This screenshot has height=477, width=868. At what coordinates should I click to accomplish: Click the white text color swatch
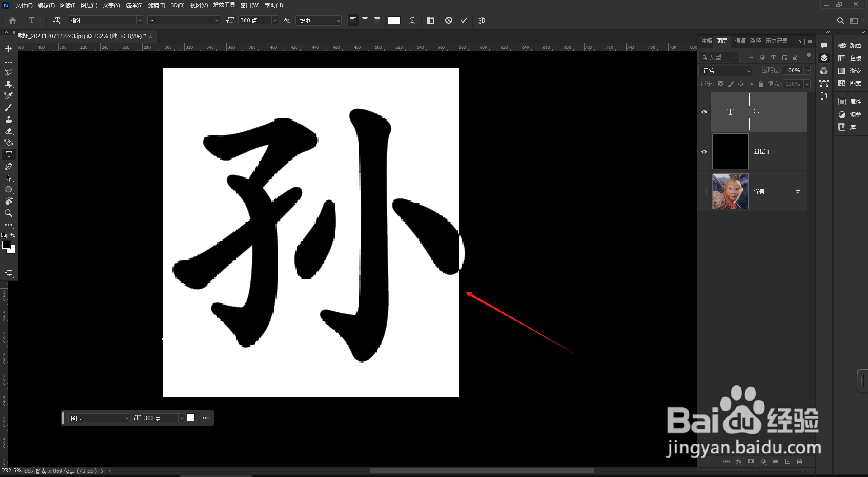394,20
